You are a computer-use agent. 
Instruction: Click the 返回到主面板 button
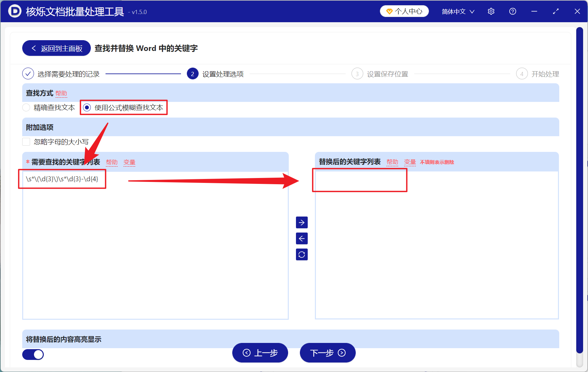(56, 48)
